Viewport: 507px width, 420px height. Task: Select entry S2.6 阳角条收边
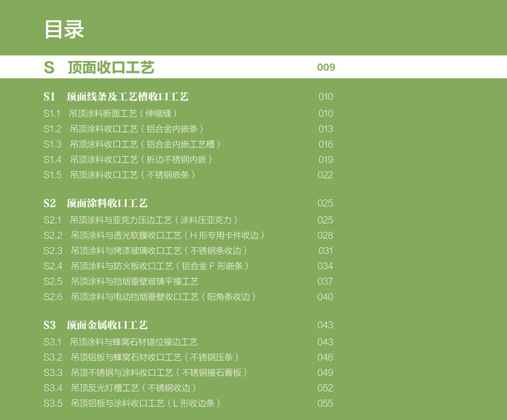[x=150, y=297]
